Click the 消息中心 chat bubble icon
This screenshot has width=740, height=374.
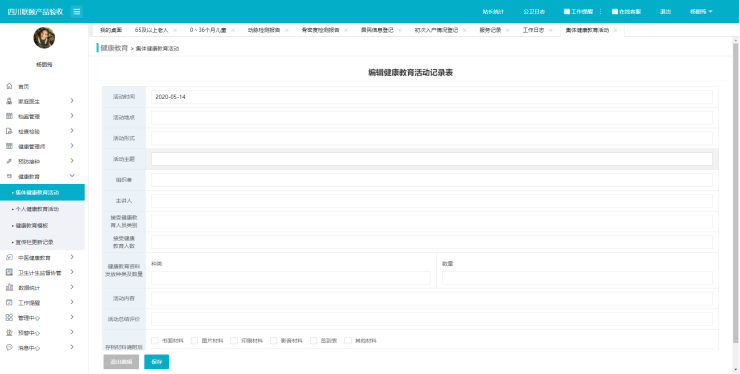coord(9,348)
